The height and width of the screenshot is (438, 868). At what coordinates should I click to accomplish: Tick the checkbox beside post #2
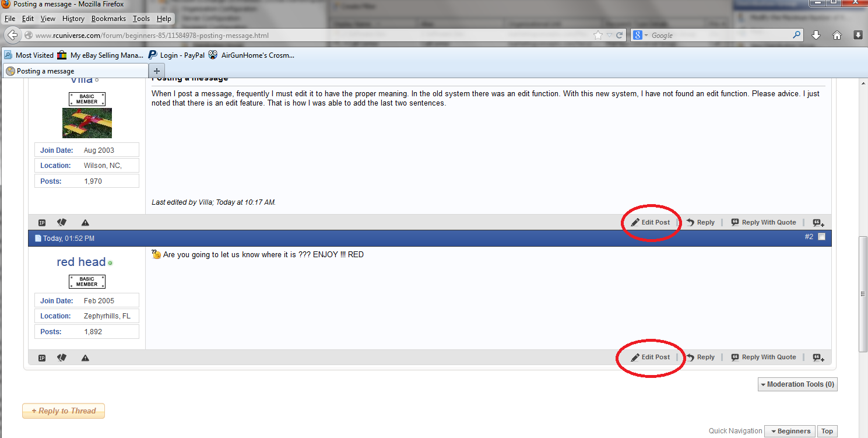click(x=821, y=237)
